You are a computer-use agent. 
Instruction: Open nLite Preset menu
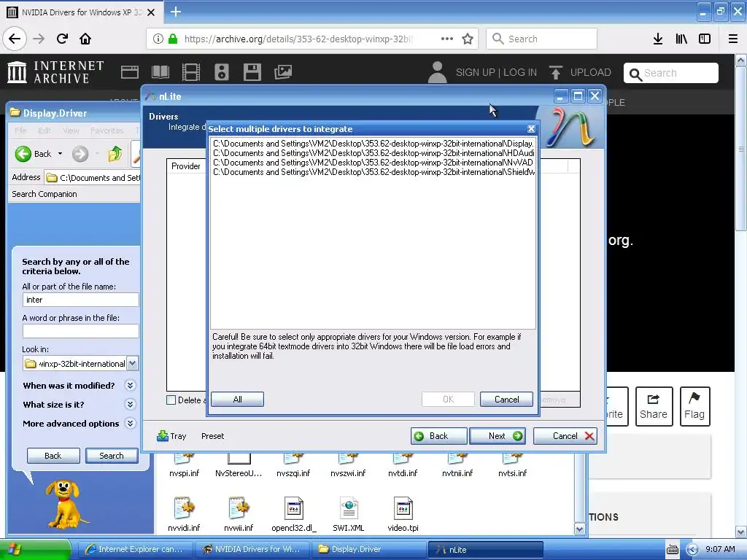tap(212, 436)
